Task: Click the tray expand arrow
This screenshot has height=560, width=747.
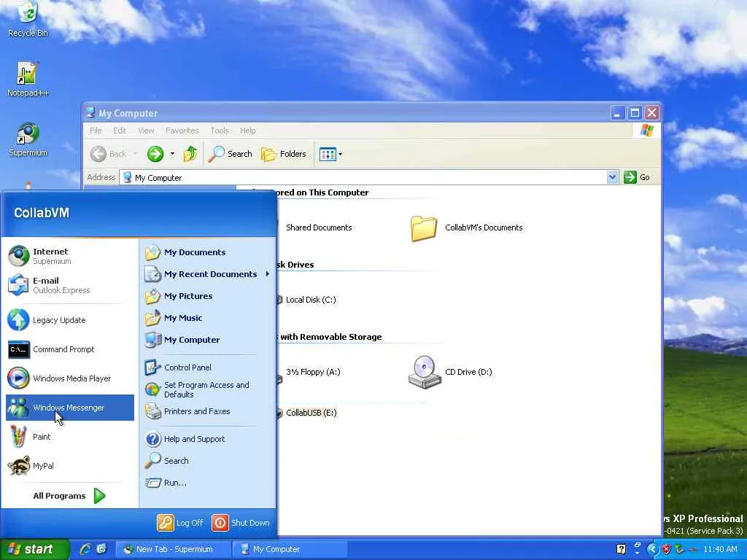Action: [653, 550]
